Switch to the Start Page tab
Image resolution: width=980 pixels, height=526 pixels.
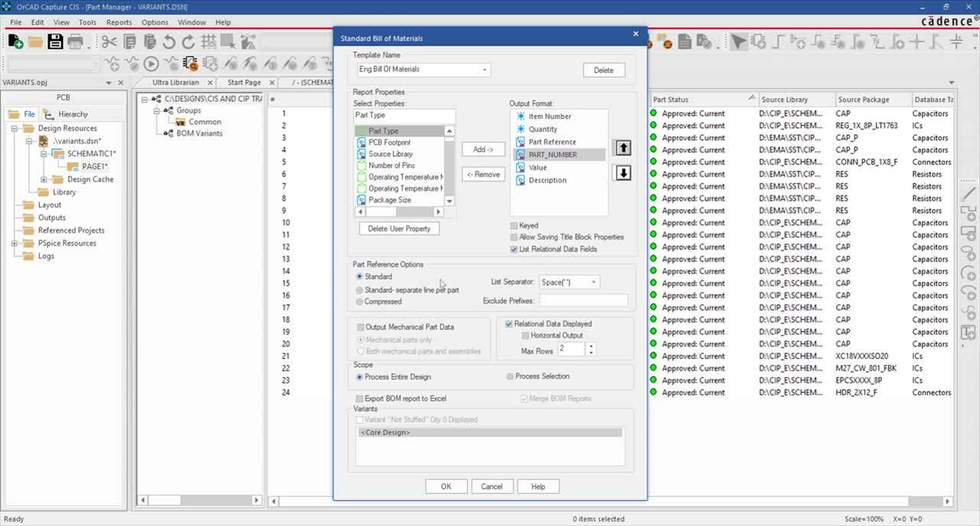point(246,82)
